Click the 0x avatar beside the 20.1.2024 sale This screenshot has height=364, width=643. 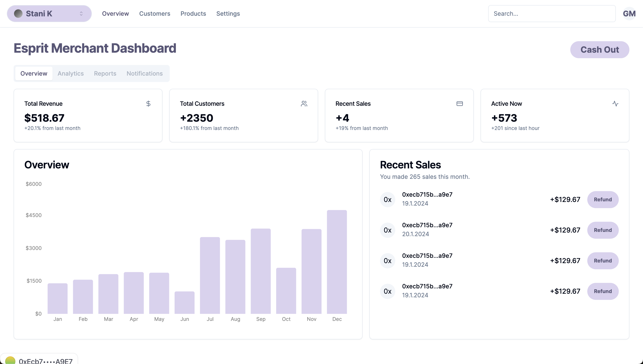[x=387, y=230]
